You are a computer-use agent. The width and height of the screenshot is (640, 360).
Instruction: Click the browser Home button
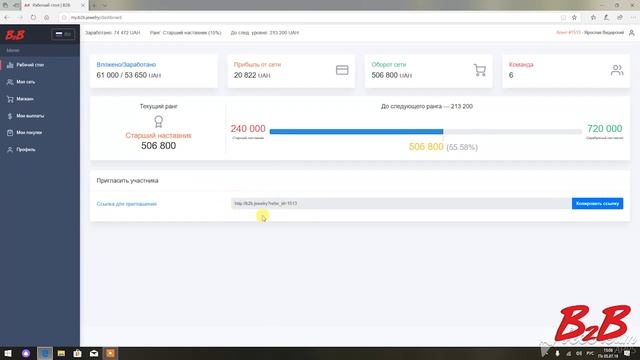47,18
